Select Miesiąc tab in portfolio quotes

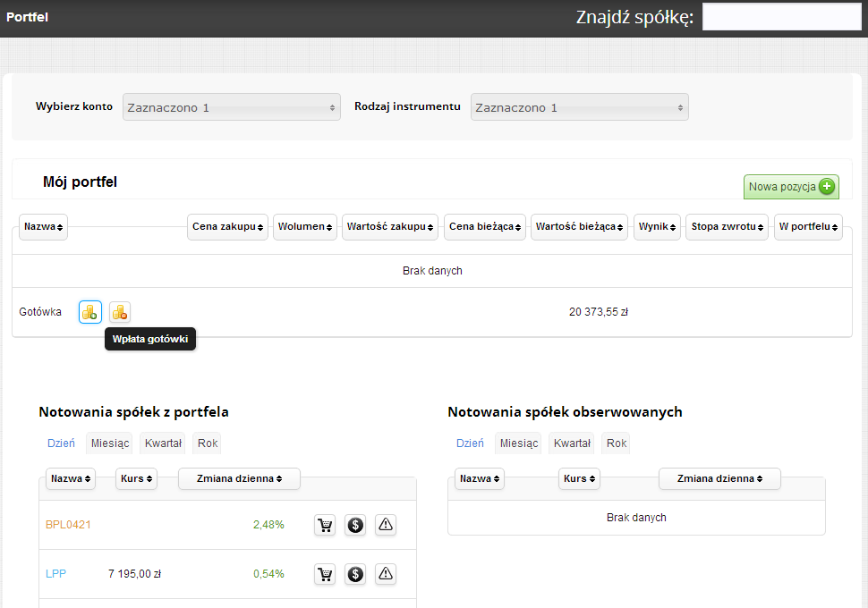109,443
